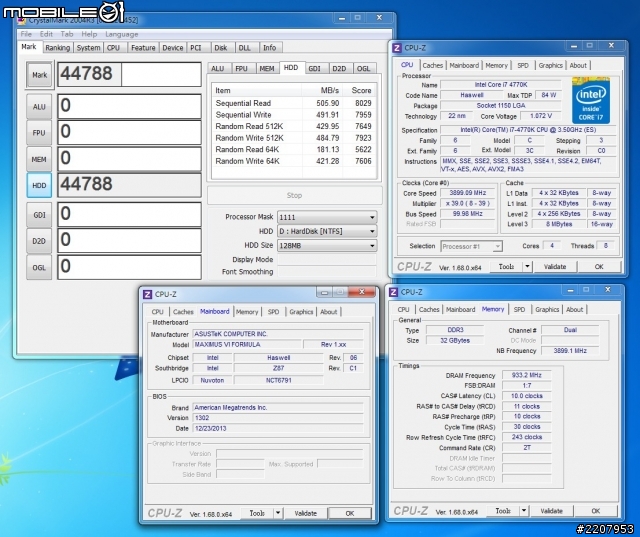
Task: Open the Processor #1 selection dropdown
Action: pos(471,246)
